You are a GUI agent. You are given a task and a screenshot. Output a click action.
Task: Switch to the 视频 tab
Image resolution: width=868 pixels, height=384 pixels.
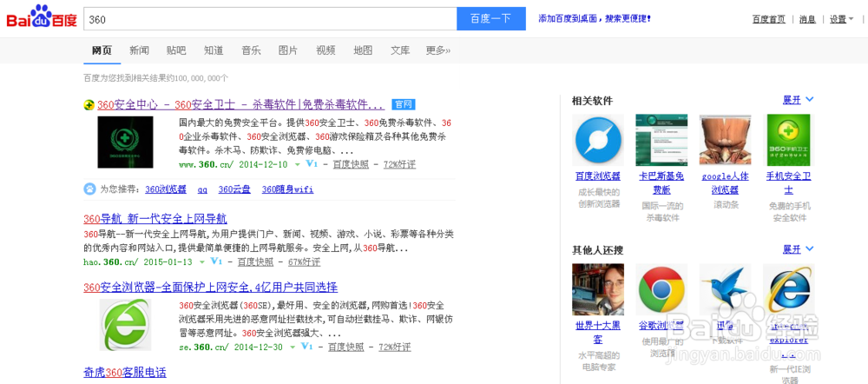[x=325, y=50]
